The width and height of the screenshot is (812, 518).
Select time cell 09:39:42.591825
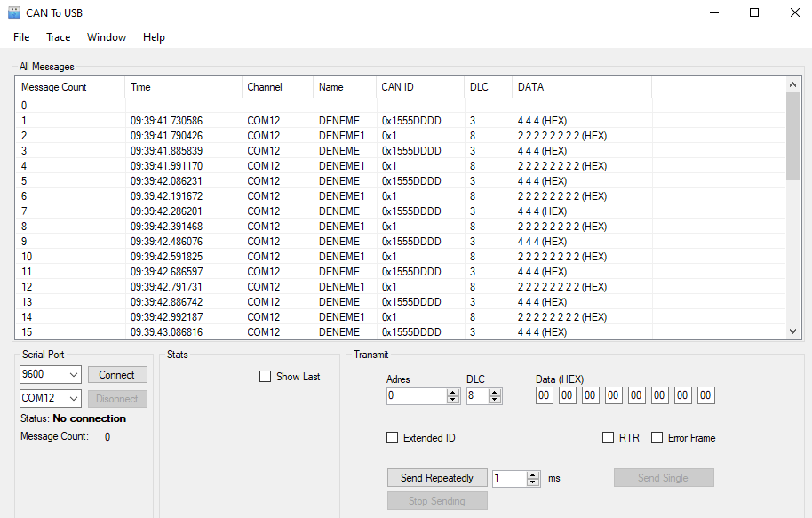(x=166, y=257)
